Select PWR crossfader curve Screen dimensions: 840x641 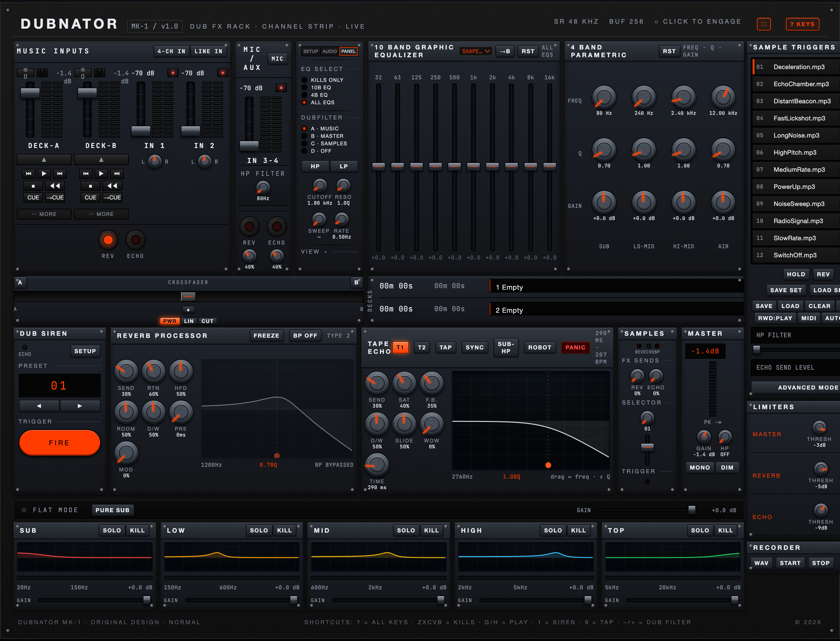coord(170,321)
